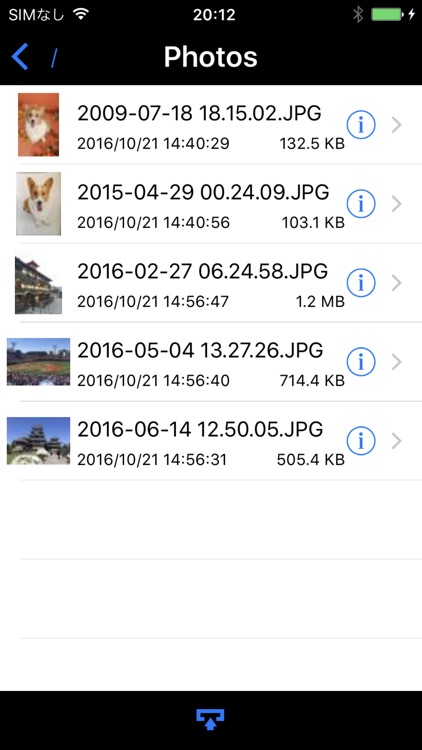Open the red corgi photo thumbnail

pos(38,124)
